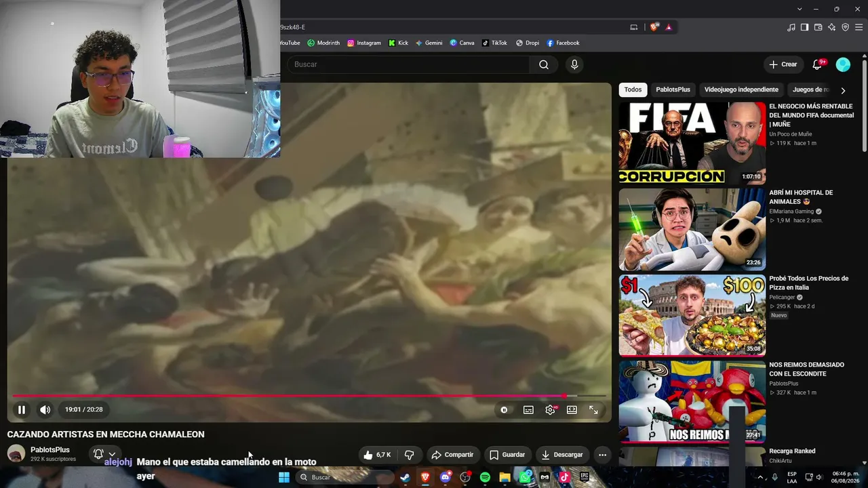The image size is (868, 488).
Task: Open the pizza prices in Italia thumbnail
Action: (x=692, y=315)
